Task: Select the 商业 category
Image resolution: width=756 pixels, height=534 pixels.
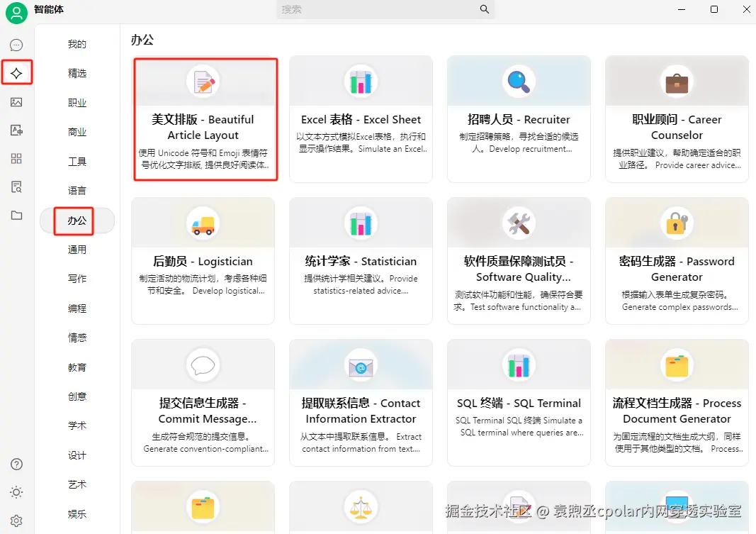Action: (x=77, y=132)
